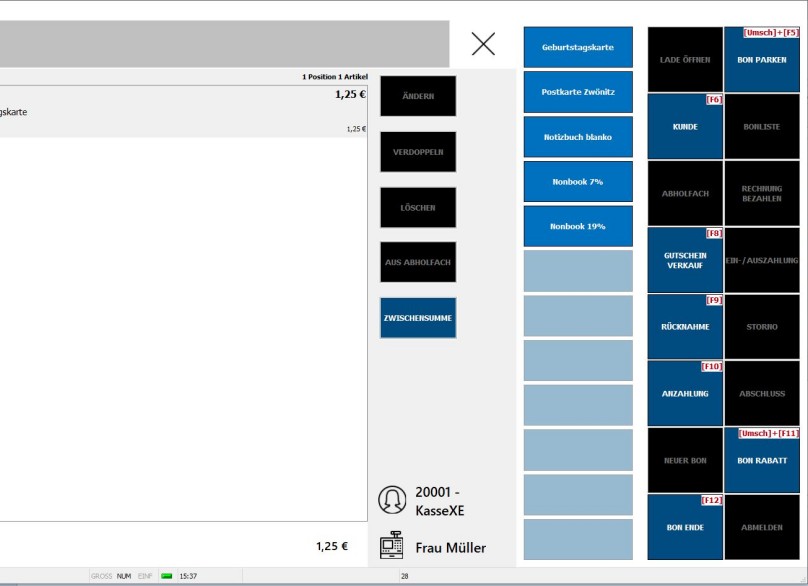Choose Nonbook 7% article button
The image size is (808, 586).
pyautogui.click(x=578, y=181)
